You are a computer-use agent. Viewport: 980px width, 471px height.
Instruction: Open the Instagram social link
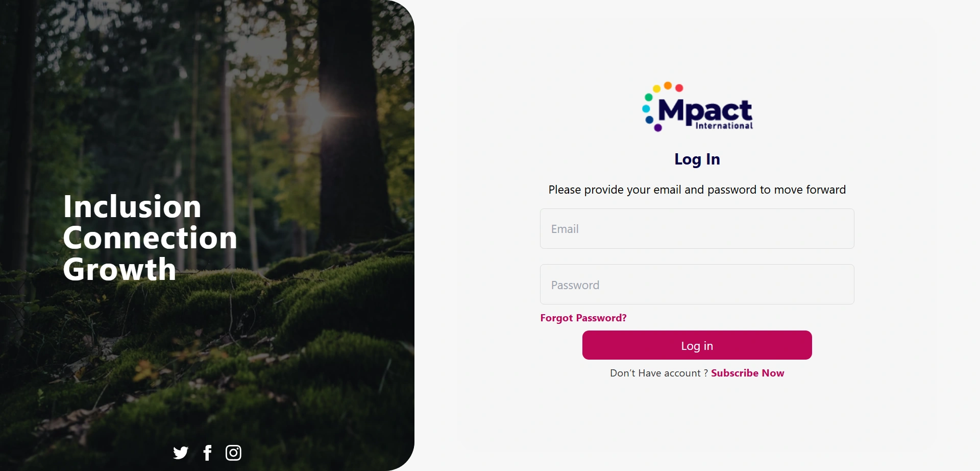coord(233,453)
